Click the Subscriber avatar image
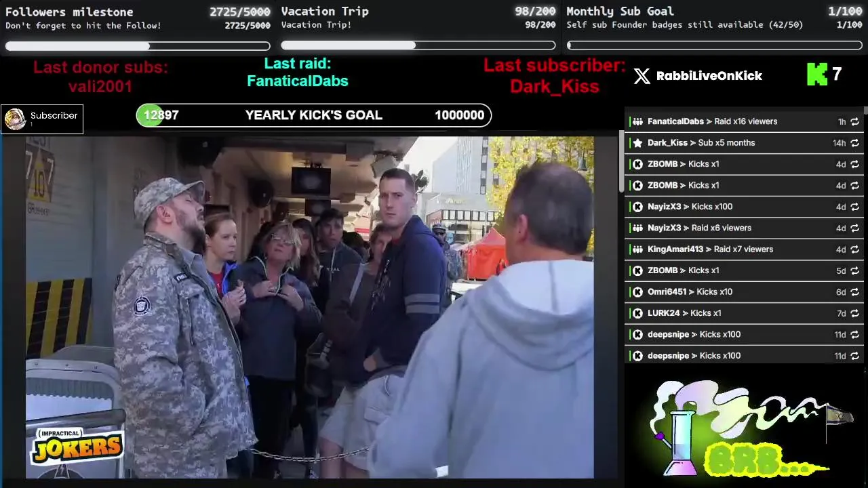Image resolution: width=868 pixels, height=488 pixels. (x=15, y=119)
